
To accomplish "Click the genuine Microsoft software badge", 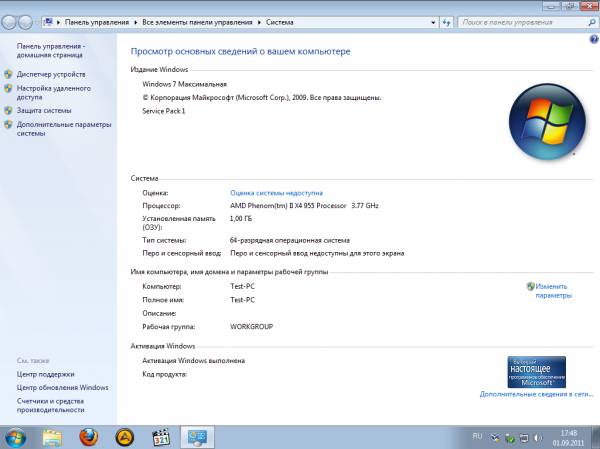I will 536,372.
